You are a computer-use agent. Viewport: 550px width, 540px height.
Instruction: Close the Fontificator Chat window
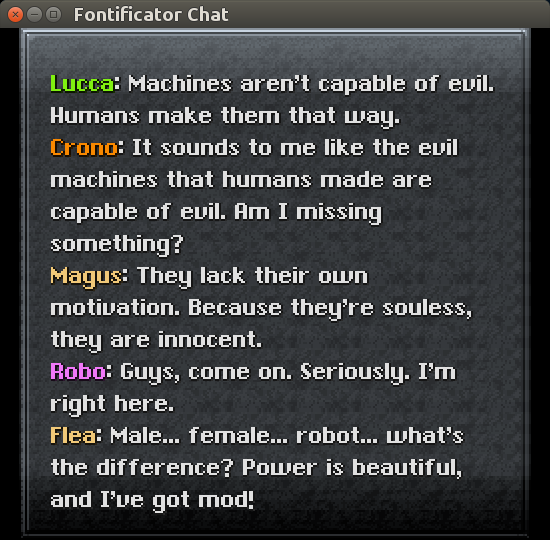(x=15, y=14)
